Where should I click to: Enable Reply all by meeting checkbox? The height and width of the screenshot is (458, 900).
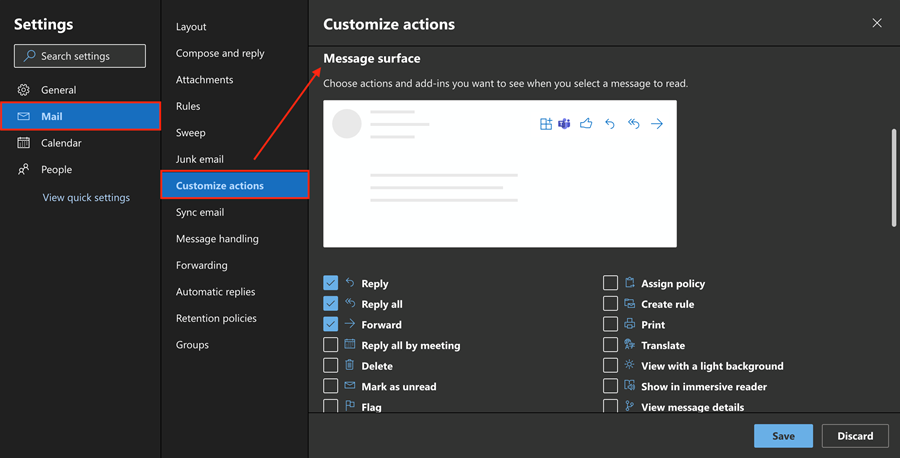pos(331,345)
